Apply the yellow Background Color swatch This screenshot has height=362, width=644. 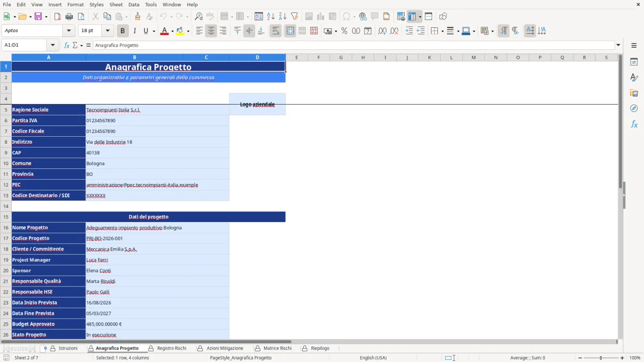point(180,31)
